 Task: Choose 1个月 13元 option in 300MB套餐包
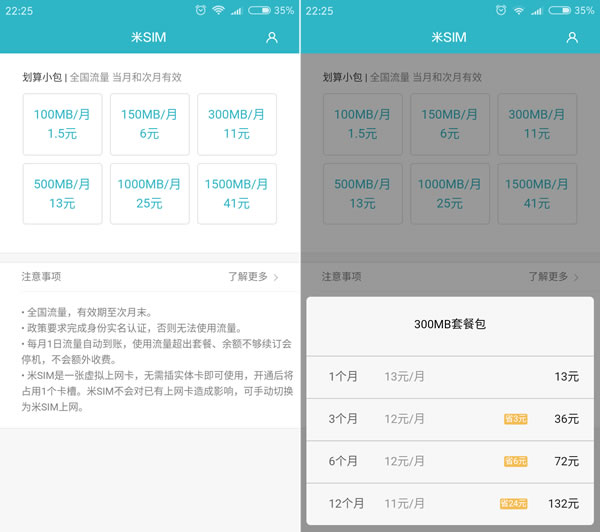[450, 377]
